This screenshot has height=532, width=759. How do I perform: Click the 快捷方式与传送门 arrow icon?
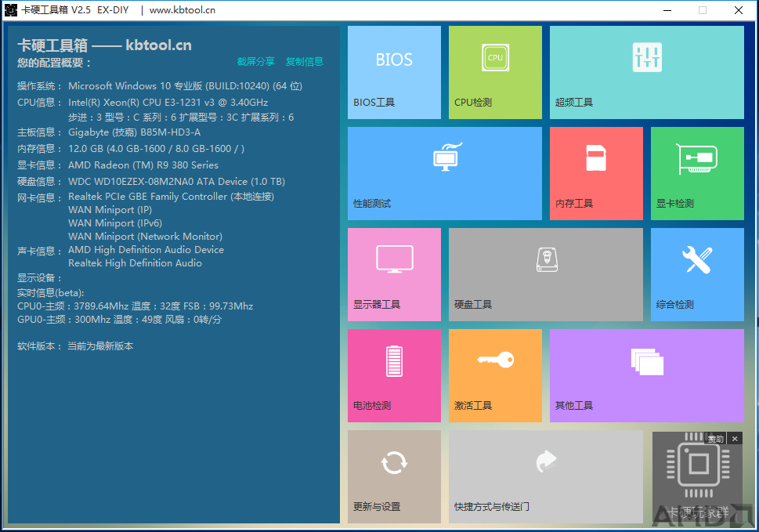(x=547, y=461)
